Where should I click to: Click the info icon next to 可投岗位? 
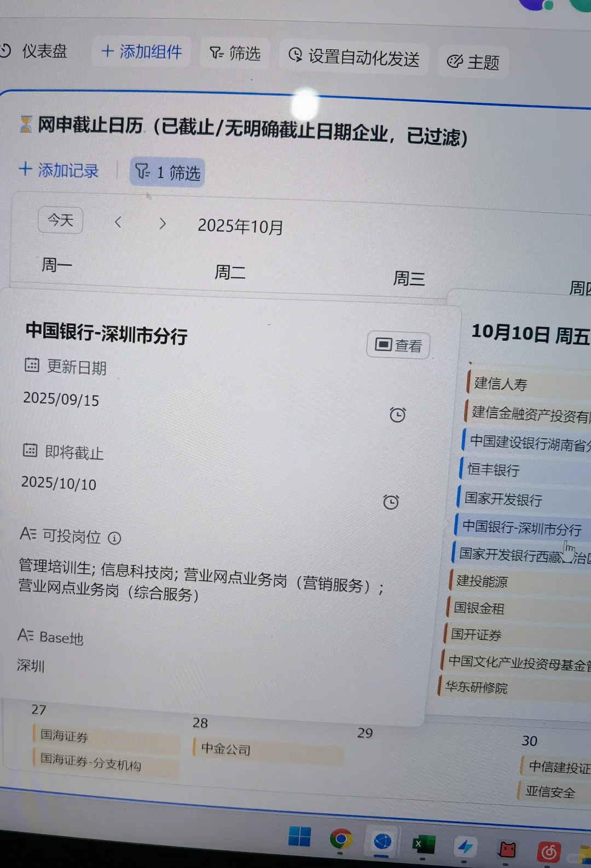point(114,538)
